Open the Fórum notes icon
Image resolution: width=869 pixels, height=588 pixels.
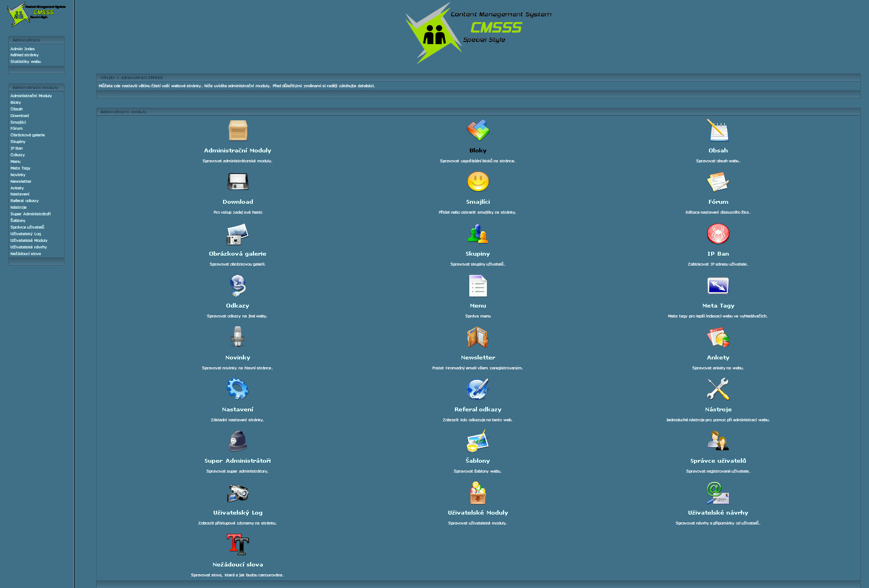pyautogui.click(x=718, y=182)
